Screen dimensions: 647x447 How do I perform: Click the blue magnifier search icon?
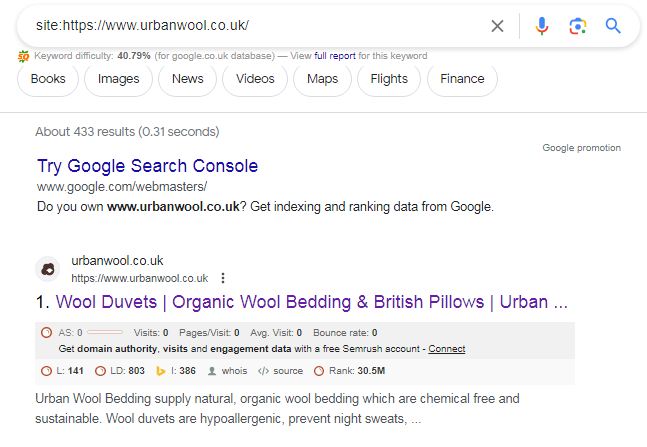tap(613, 26)
